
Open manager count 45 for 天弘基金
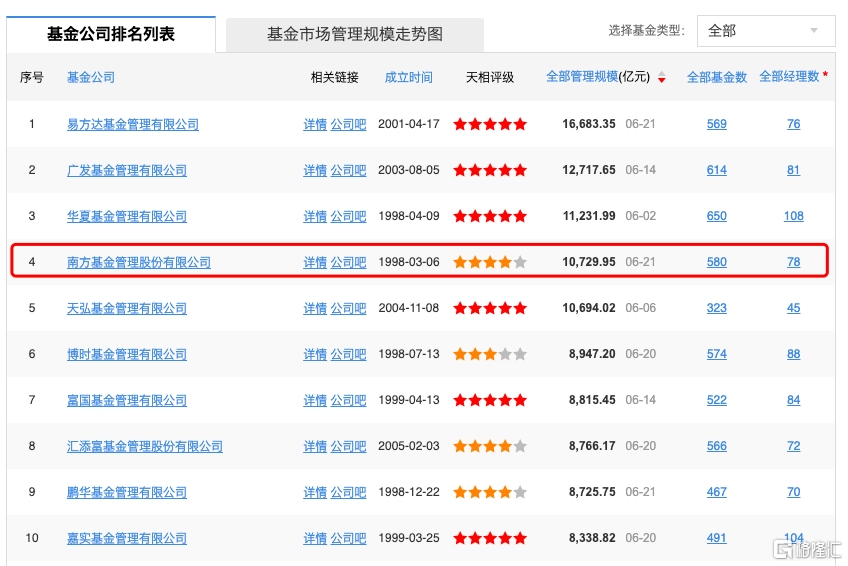coord(793,308)
